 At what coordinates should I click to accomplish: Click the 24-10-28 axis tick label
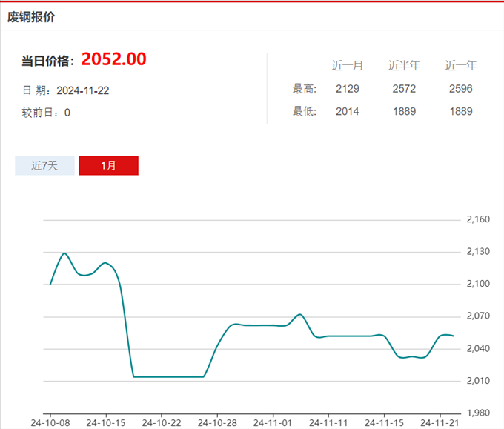217,423
